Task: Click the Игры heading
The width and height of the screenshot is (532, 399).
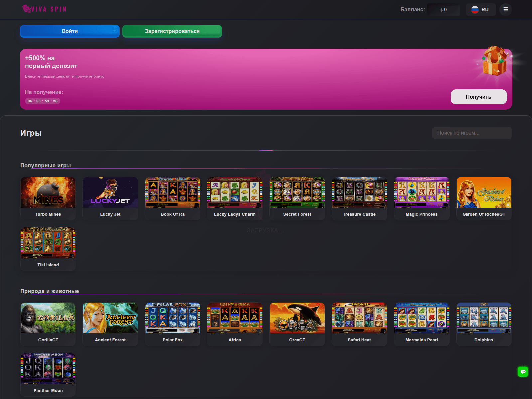Action: click(31, 133)
